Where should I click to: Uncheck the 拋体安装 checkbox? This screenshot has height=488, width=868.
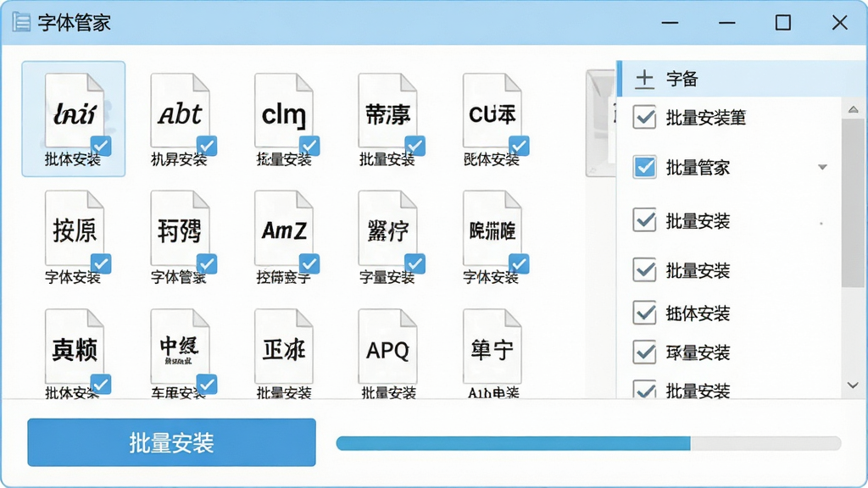point(644,313)
